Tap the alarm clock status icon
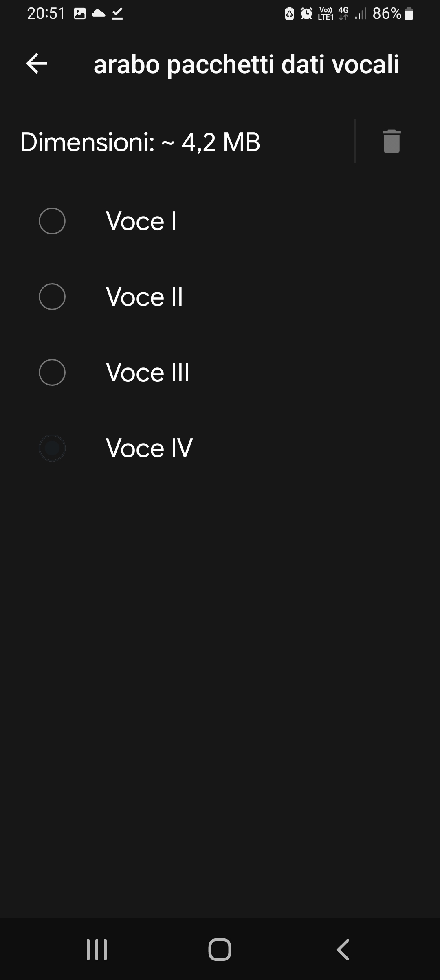The width and height of the screenshot is (440, 980). tap(306, 14)
